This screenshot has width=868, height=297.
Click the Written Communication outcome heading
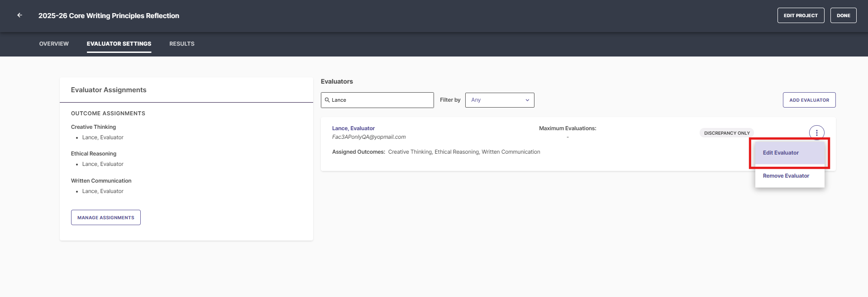(101, 181)
